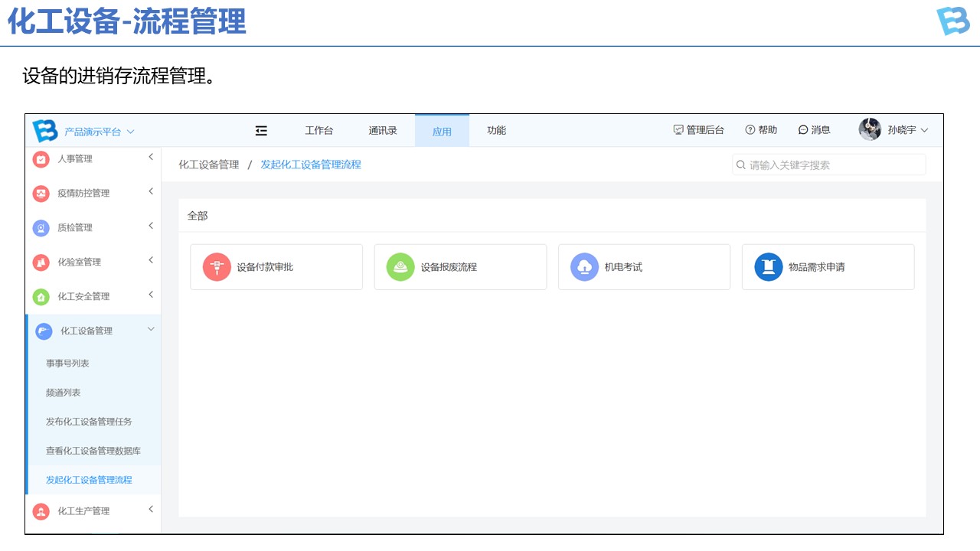Open the 孙晓宇 user dropdown menu
Image resolution: width=980 pixels, height=551 pixels.
[908, 130]
